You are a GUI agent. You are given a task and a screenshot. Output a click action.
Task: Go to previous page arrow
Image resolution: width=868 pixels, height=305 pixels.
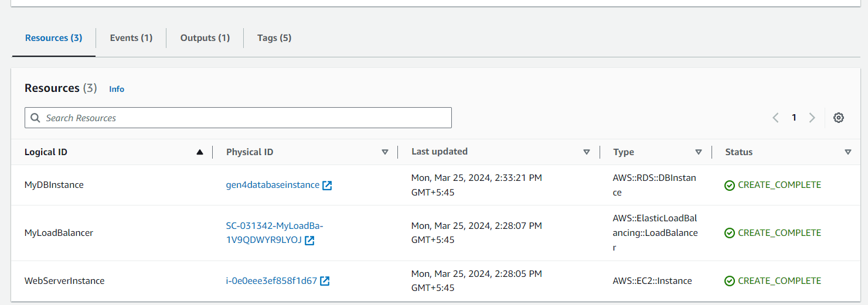coord(775,118)
